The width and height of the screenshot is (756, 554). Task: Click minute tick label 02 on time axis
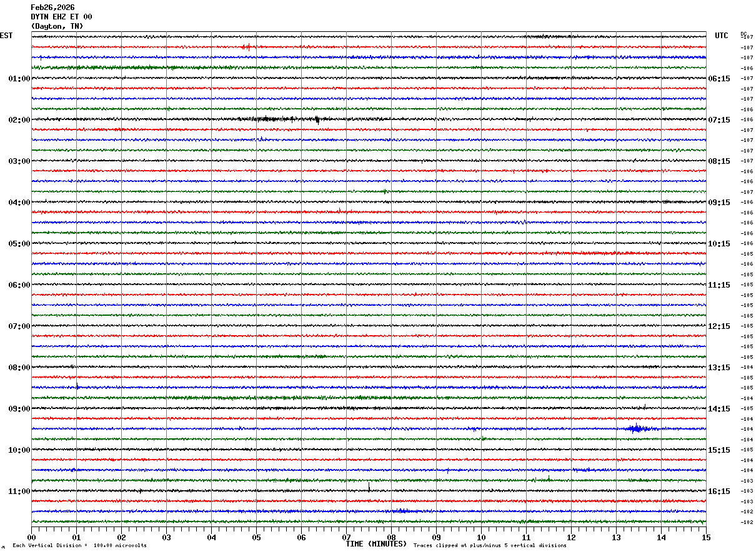click(x=121, y=537)
